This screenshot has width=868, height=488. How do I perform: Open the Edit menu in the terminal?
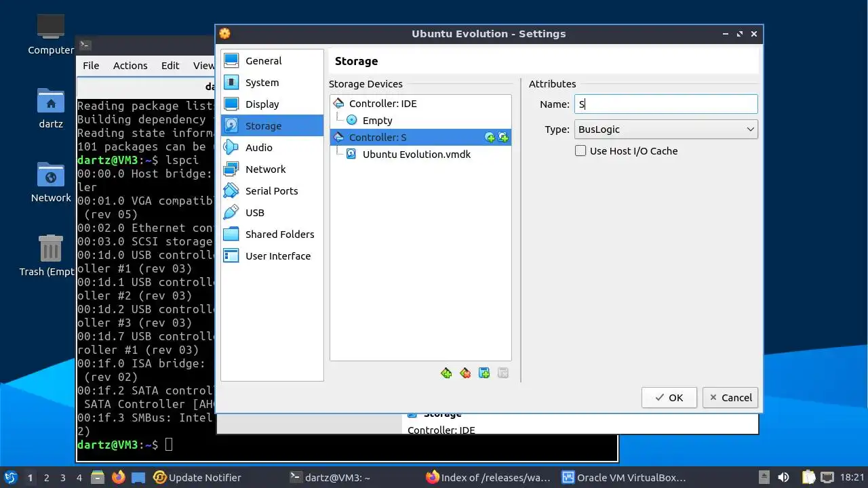coord(170,66)
